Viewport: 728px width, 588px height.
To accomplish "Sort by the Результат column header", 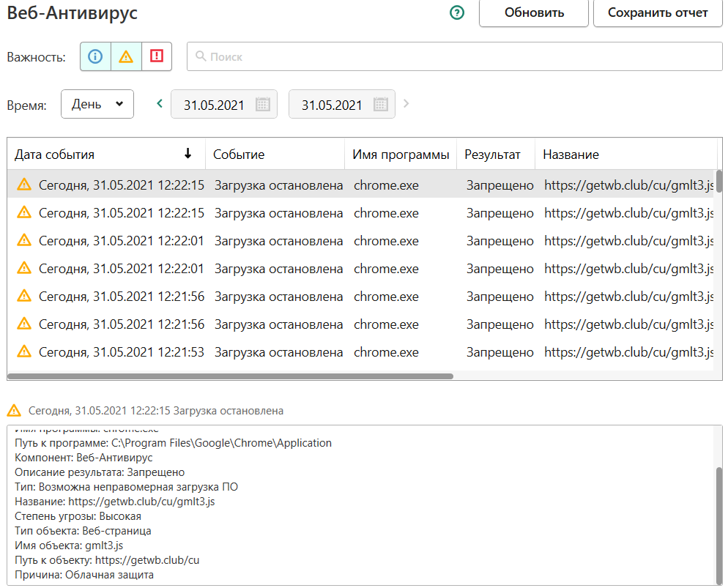I will (x=492, y=155).
